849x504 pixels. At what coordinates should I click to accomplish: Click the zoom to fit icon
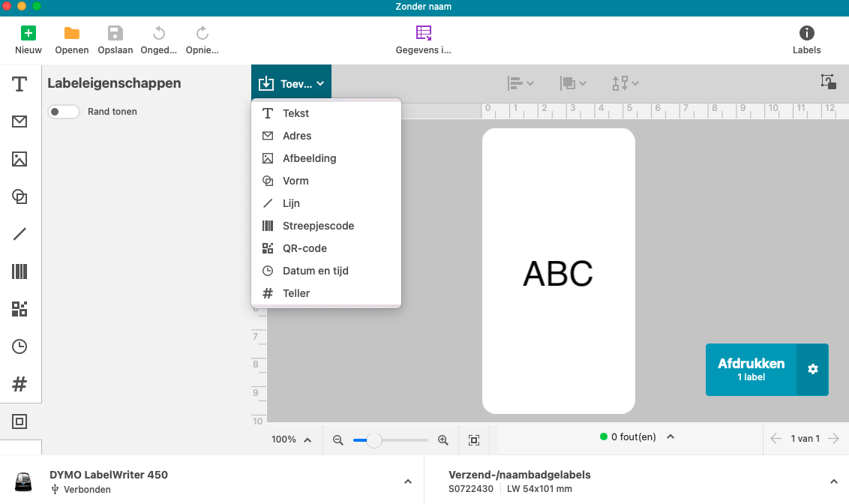pyautogui.click(x=474, y=440)
